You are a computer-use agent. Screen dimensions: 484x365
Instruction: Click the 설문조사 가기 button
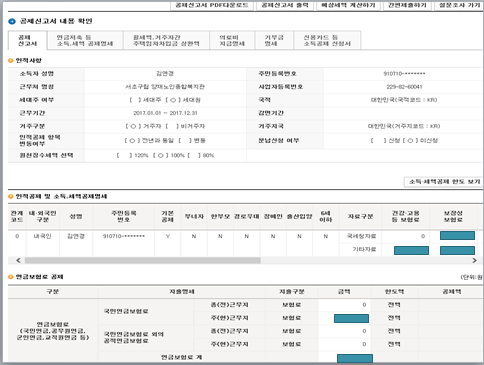[x=459, y=5]
